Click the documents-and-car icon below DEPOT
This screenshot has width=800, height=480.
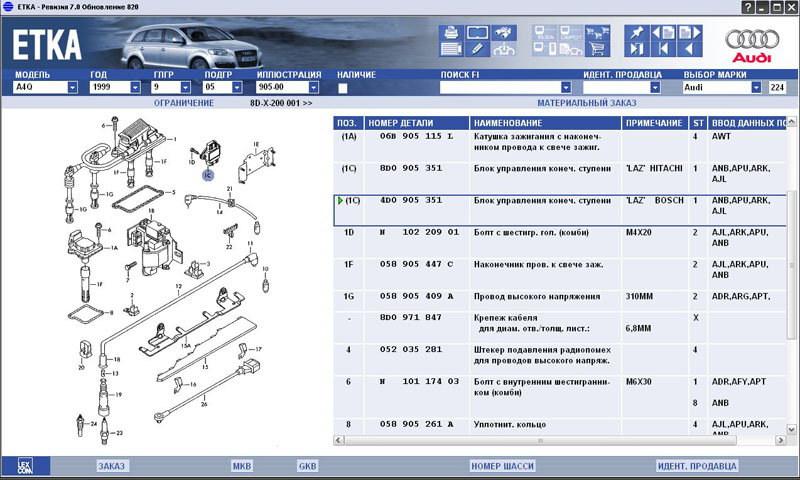tap(571, 49)
